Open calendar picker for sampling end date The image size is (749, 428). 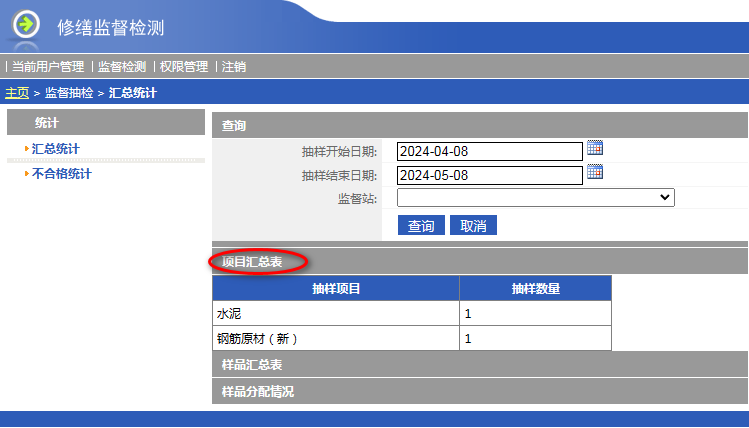pyautogui.click(x=595, y=172)
